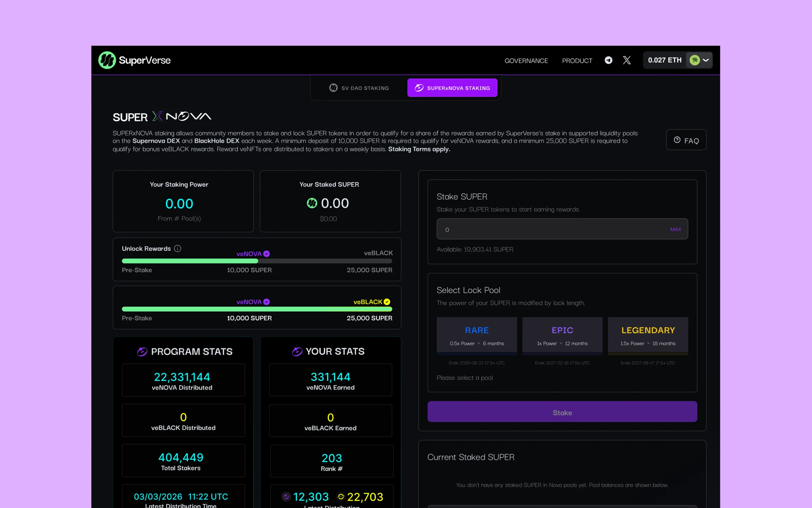Click the yellow veBLACK checkmark badge
Image resolution: width=812 pixels, height=508 pixels.
tap(387, 302)
